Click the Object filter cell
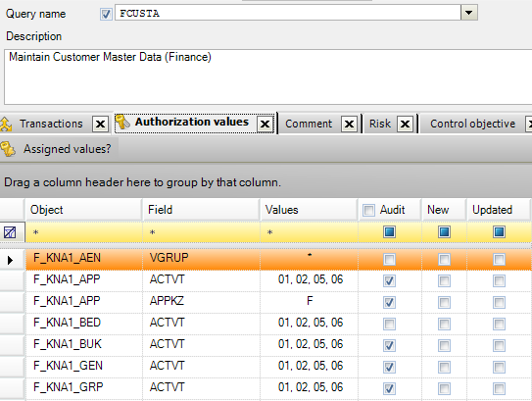 (84, 232)
